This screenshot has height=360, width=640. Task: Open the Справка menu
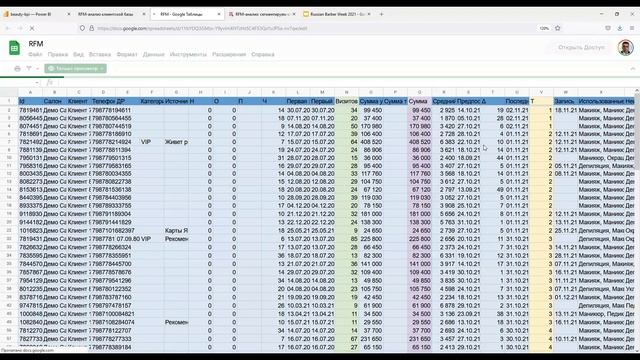[263, 54]
